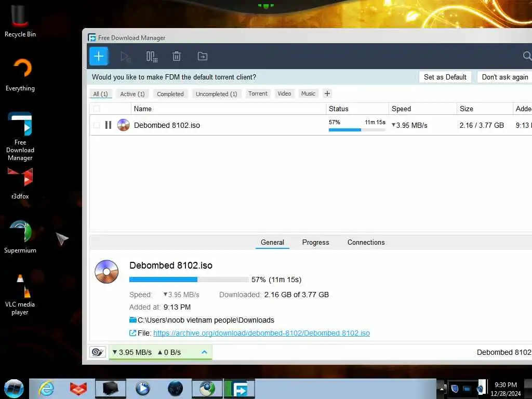Sort by the Status column header
The image size is (532, 399).
coord(357,109)
